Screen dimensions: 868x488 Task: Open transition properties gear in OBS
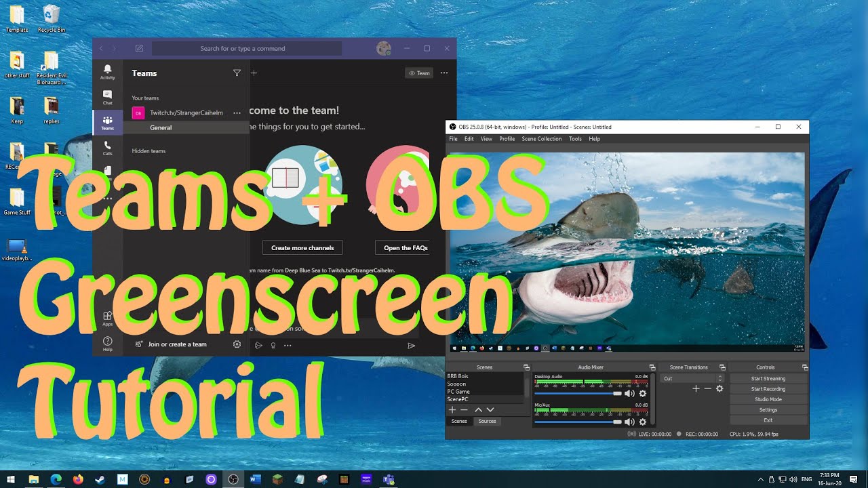pyautogui.click(x=719, y=388)
